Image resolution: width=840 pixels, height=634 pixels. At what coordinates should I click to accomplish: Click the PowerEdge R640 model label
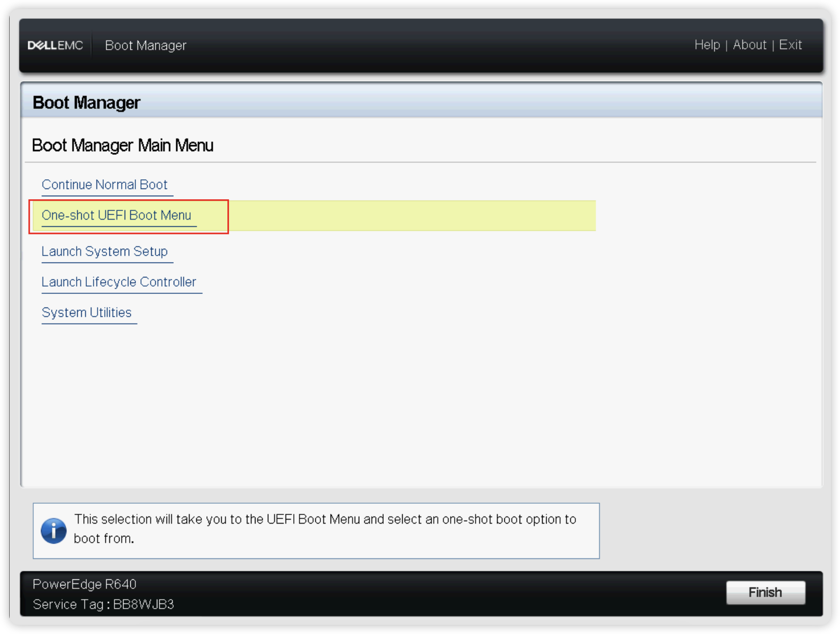pos(84,584)
